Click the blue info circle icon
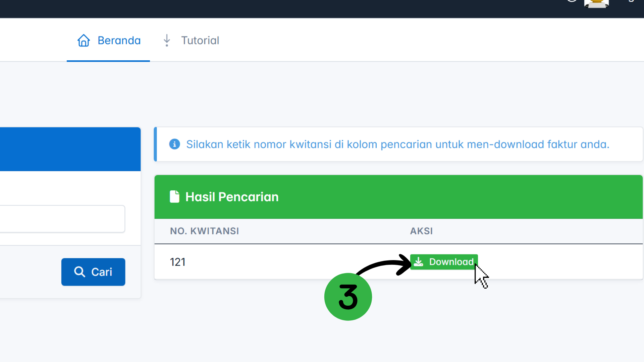The width and height of the screenshot is (644, 362). (174, 144)
